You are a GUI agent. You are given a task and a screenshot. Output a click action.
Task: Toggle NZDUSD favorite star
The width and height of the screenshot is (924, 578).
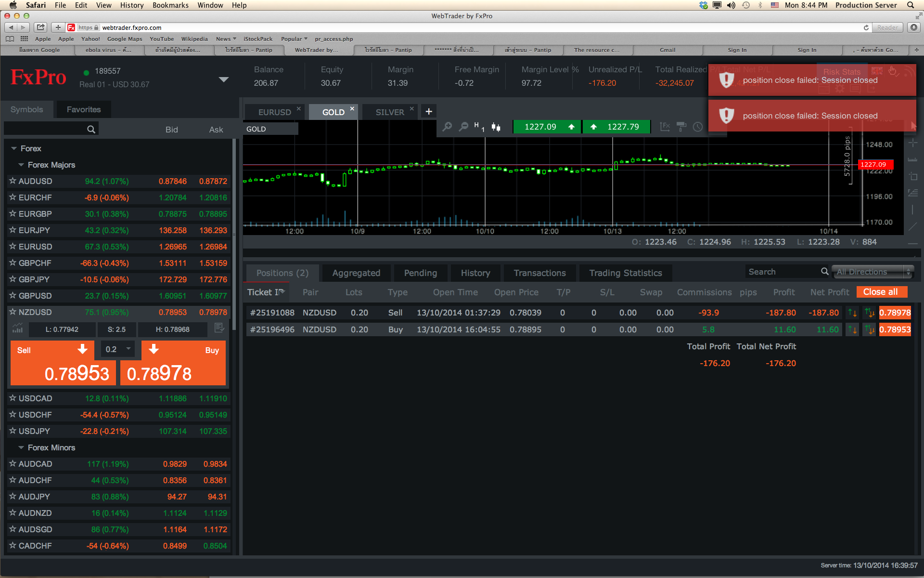click(13, 312)
